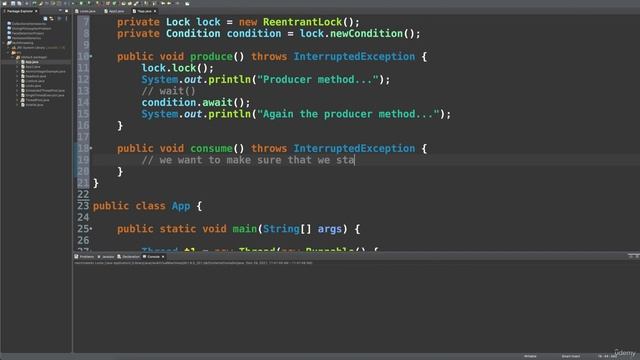Screen dimensions: 640x360
Task: Switch to the middle editor tab
Action: point(114,11)
